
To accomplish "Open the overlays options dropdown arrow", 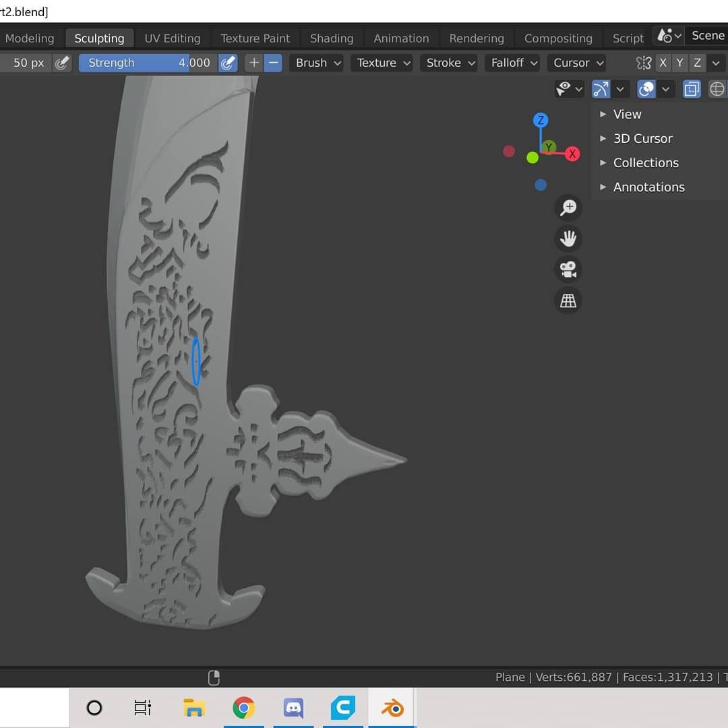I will click(666, 89).
